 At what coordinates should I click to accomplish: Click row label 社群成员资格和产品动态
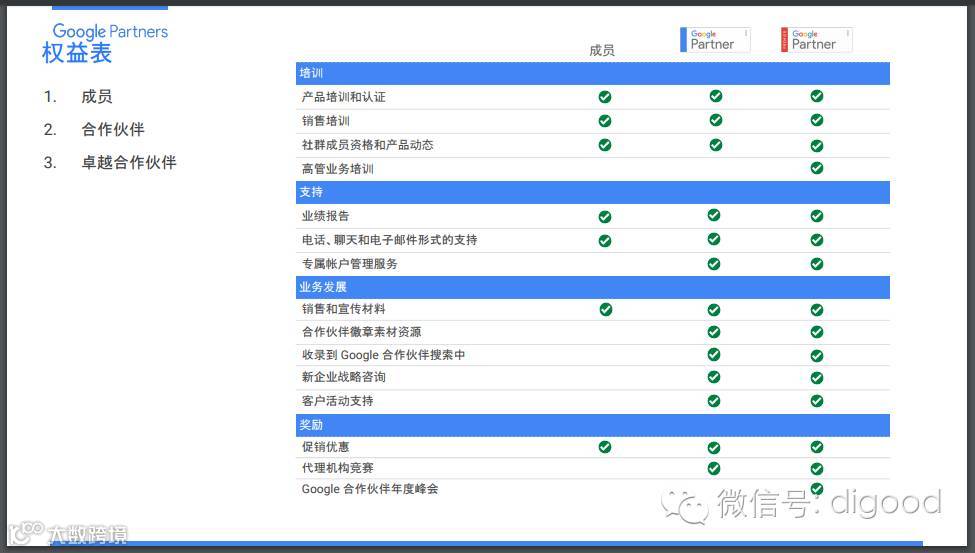[x=367, y=145]
